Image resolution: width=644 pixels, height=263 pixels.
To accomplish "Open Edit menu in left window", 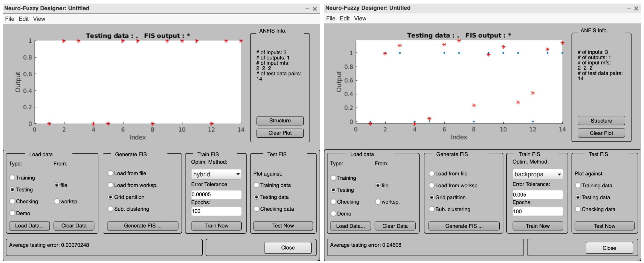I will pyautogui.click(x=23, y=19).
